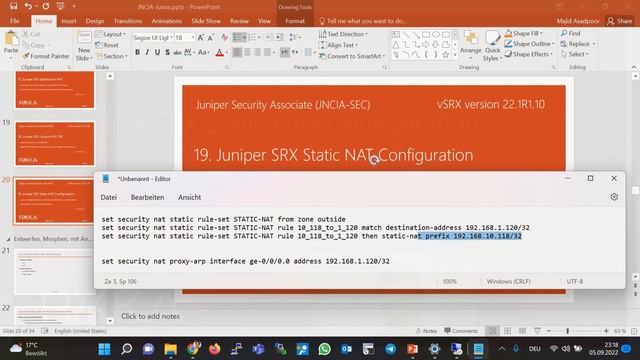Insert a New Slide
The image size is (640, 360).
click(84, 46)
